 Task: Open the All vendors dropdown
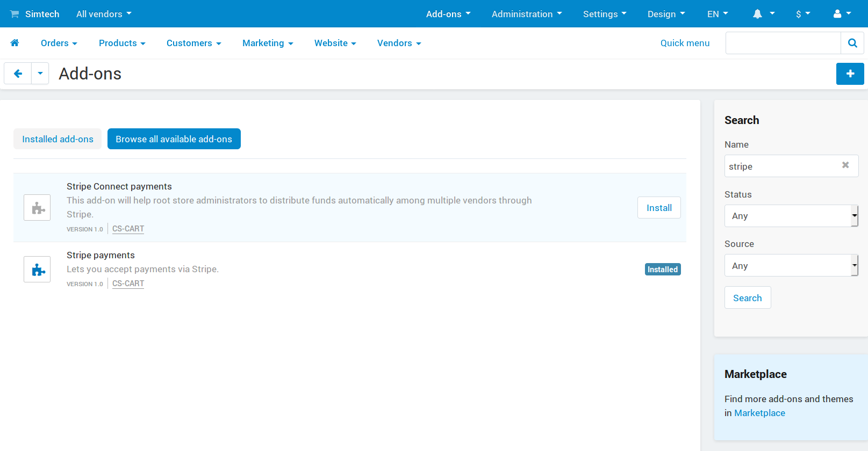[104, 14]
